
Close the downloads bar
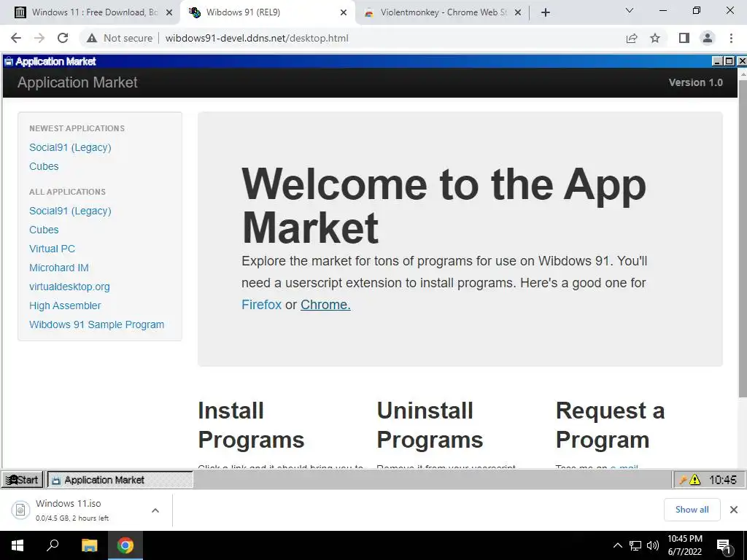click(734, 510)
